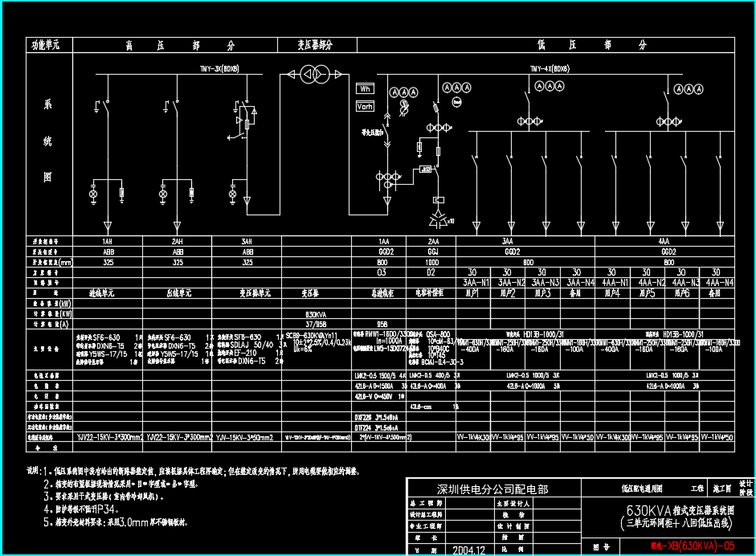756x556 pixels.
Task: Click the 42L6-V 0~450V voltmeter entry
Action: 378,396
